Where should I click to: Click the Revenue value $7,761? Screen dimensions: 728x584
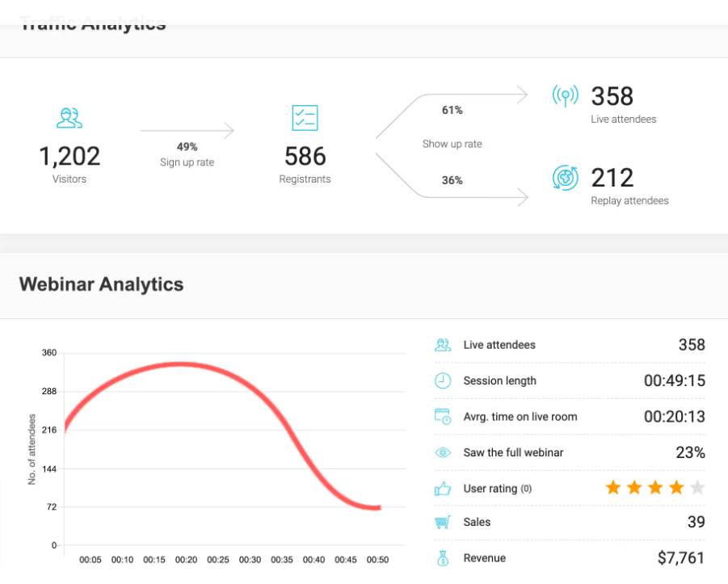(681, 558)
